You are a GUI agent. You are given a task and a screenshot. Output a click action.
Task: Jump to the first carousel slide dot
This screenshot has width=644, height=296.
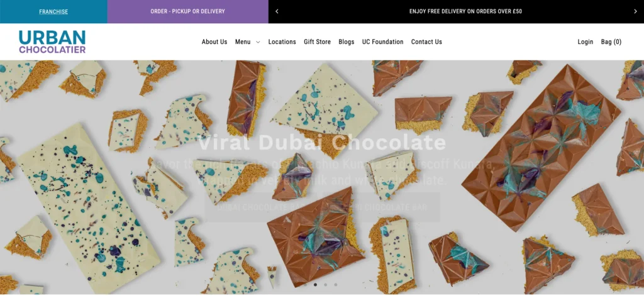coord(305,285)
